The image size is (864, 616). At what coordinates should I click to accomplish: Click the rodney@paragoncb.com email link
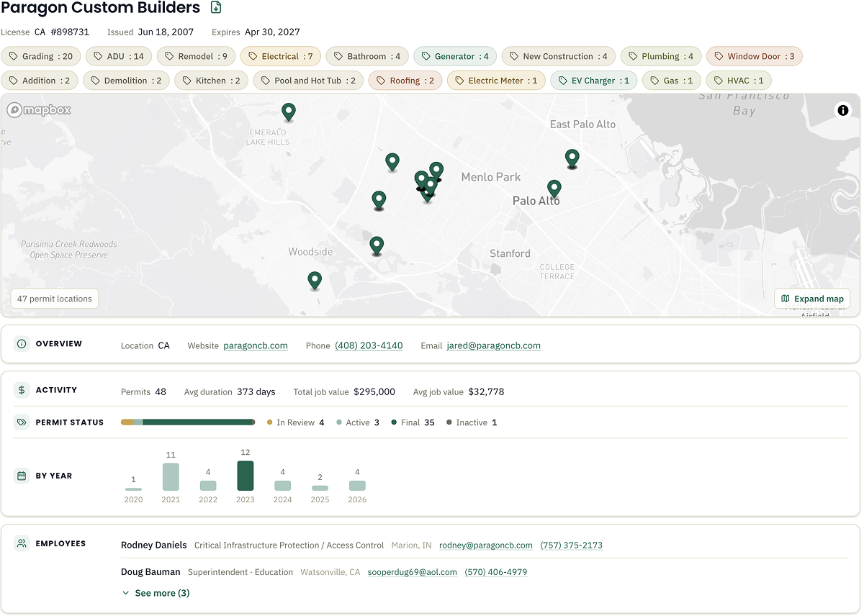click(x=486, y=545)
